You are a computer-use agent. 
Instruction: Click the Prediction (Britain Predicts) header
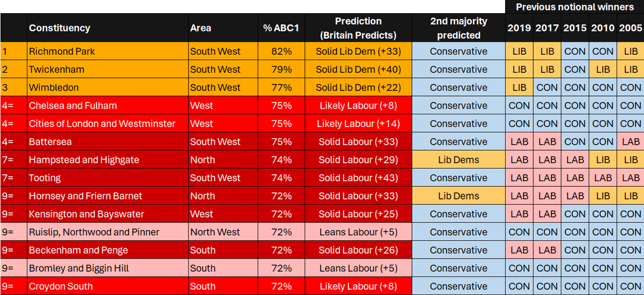[358, 28]
